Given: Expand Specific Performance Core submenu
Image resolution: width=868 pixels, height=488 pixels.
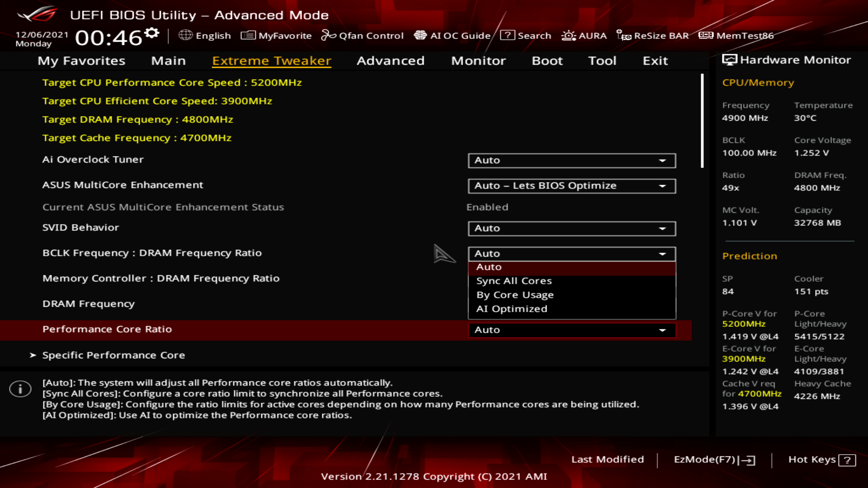Looking at the screenshot, I should coord(113,355).
